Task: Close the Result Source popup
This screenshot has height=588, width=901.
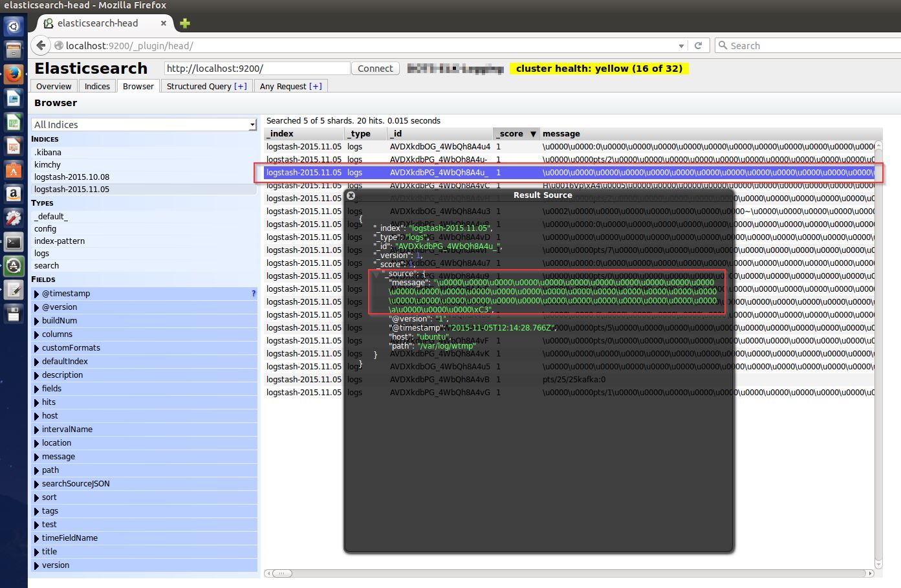Action: pos(351,195)
